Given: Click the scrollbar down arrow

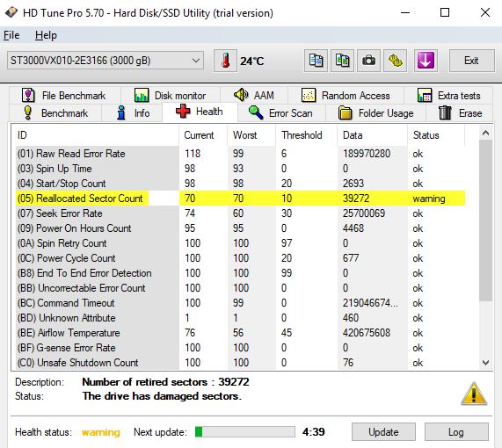Looking at the screenshot, I should 485,363.
